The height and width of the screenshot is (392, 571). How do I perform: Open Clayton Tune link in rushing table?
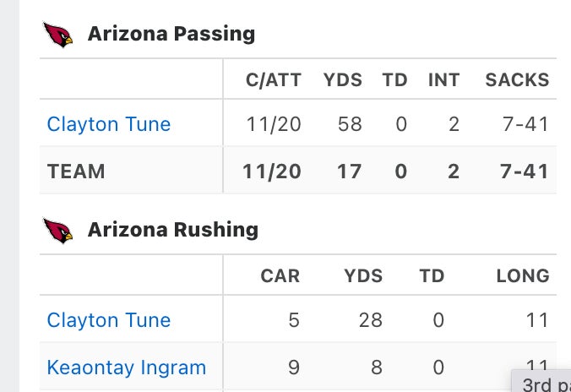point(109,320)
